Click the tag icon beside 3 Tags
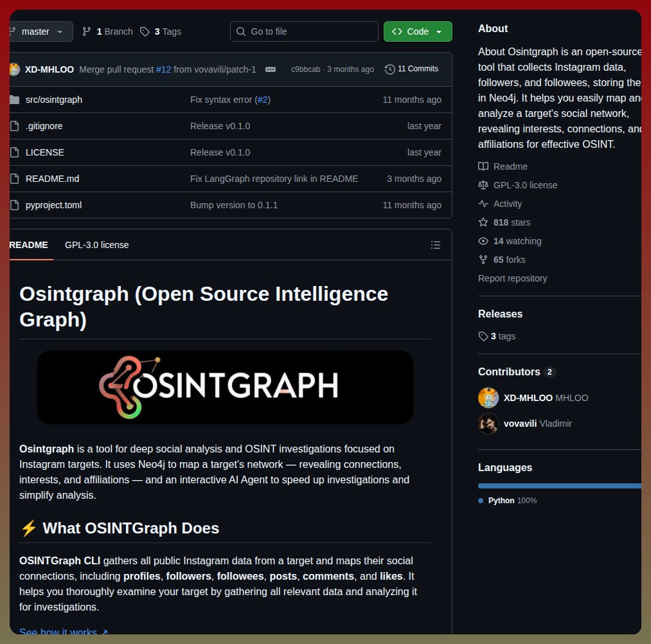651x644 pixels. pyautogui.click(x=145, y=31)
